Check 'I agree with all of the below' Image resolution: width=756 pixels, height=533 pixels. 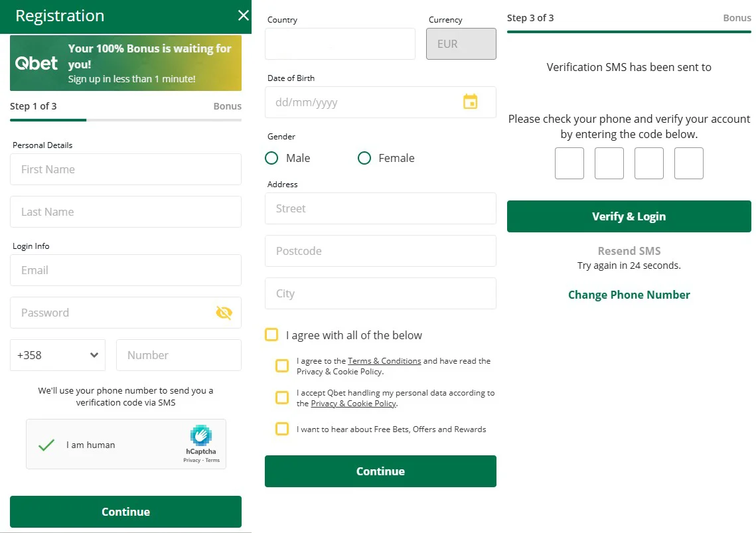coord(271,335)
